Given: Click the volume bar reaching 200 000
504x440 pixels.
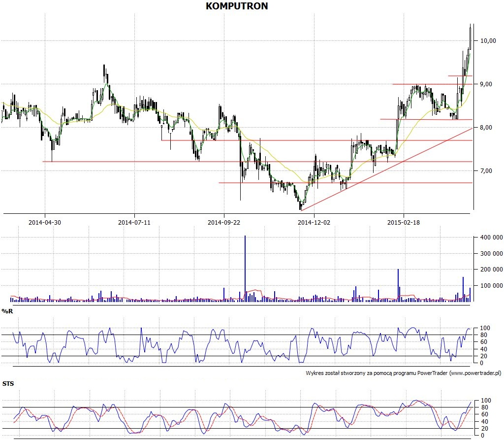Looking at the screenshot, I should (398, 285).
